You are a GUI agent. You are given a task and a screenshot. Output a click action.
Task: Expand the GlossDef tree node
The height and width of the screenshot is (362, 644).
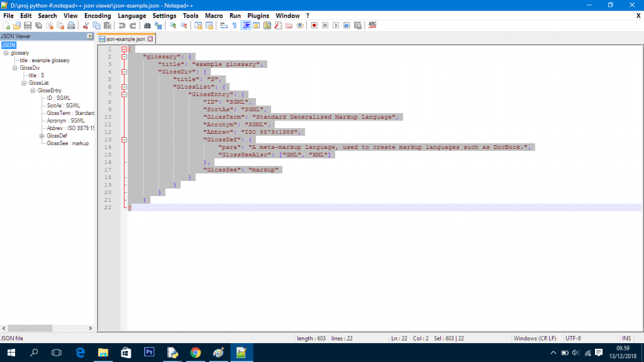tap(42, 136)
